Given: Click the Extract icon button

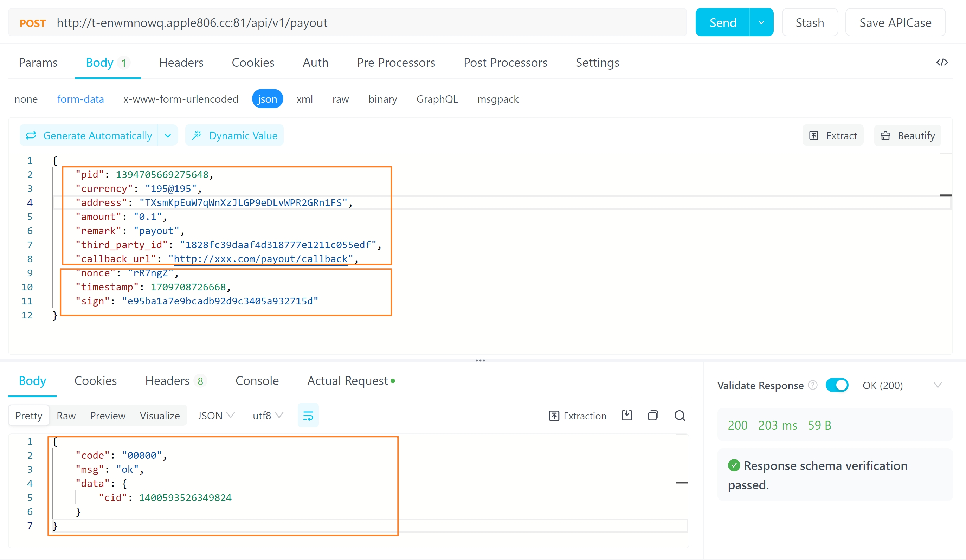Looking at the screenshot, I should (833, 135).
